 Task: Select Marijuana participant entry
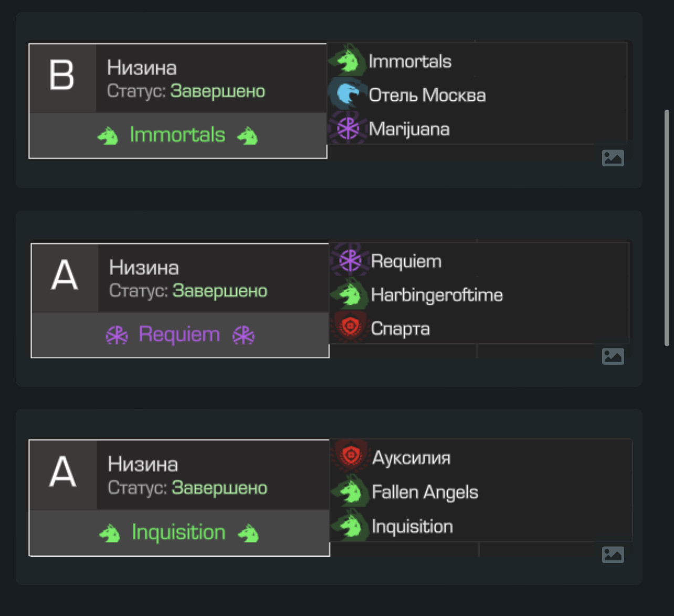pyautogui.click(x=477, y=129)
